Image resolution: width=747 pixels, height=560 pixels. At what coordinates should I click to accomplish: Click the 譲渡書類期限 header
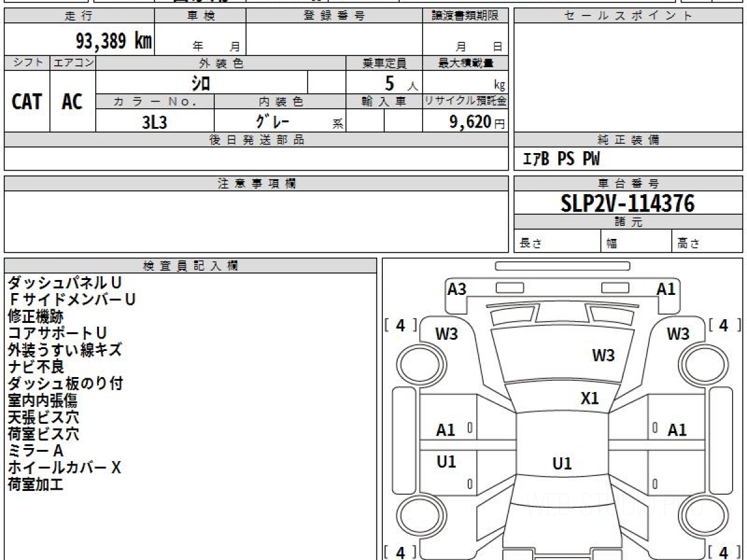click(x=465, y=16)
